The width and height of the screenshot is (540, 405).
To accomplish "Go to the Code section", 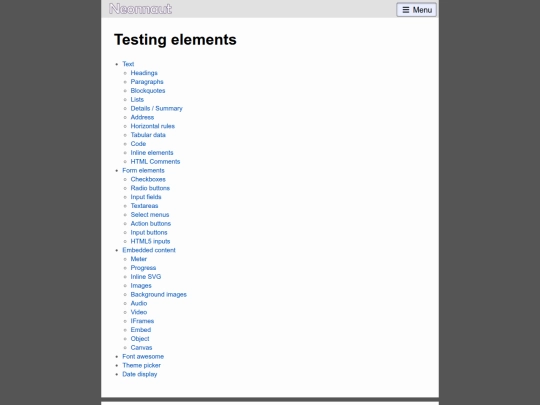I will coord(138,144).
